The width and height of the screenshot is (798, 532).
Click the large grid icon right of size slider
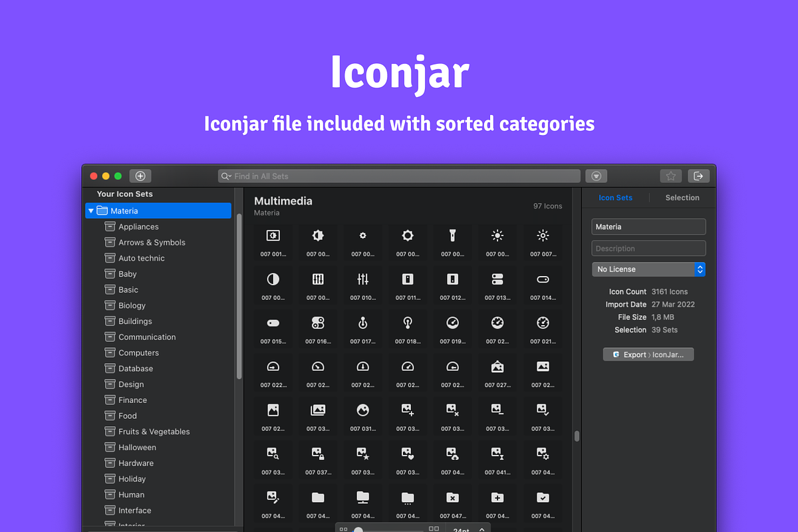click(434, 529)
